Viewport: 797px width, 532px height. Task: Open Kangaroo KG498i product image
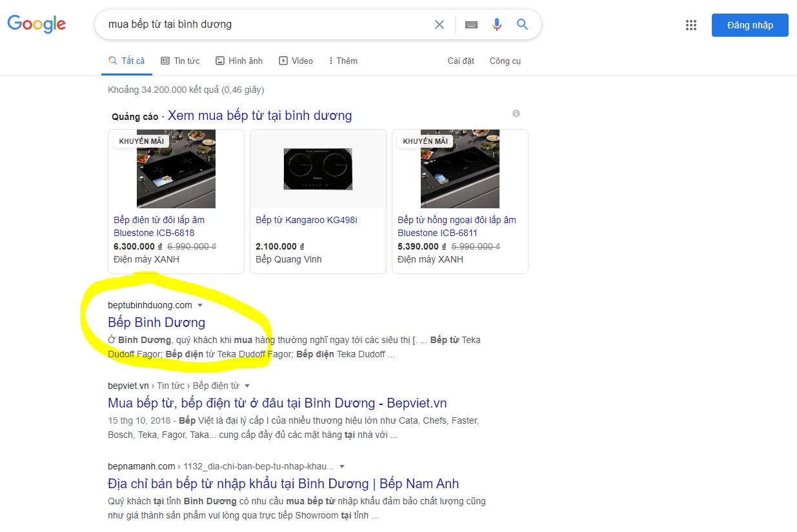pyautogui.click(x=318, y=169)
